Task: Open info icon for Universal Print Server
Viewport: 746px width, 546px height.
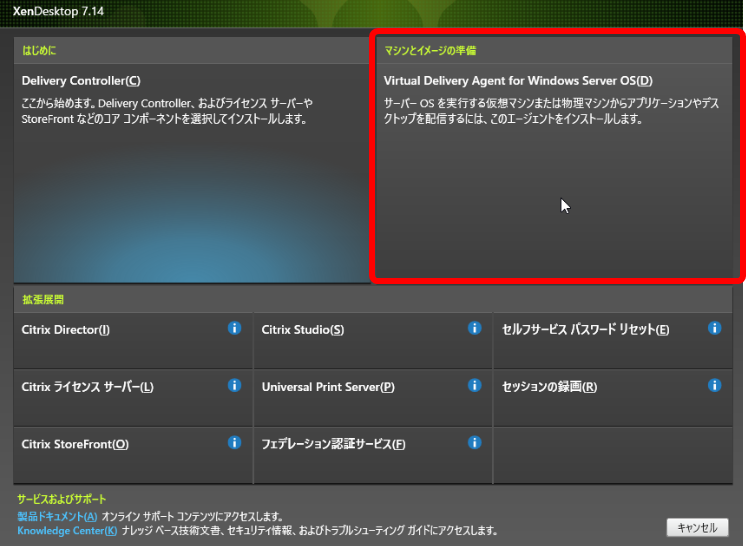Action: (474, 385)
